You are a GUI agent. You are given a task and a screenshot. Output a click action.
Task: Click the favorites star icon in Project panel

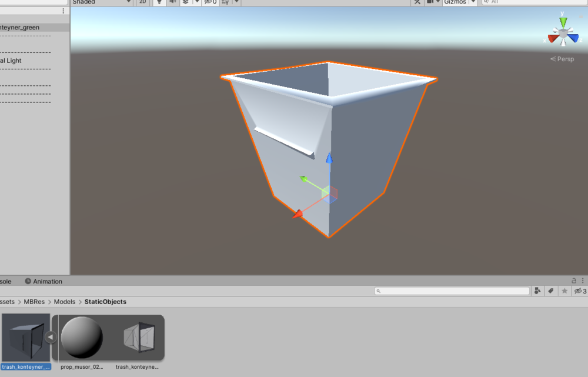pyautogui.click(x=564, y=291)
